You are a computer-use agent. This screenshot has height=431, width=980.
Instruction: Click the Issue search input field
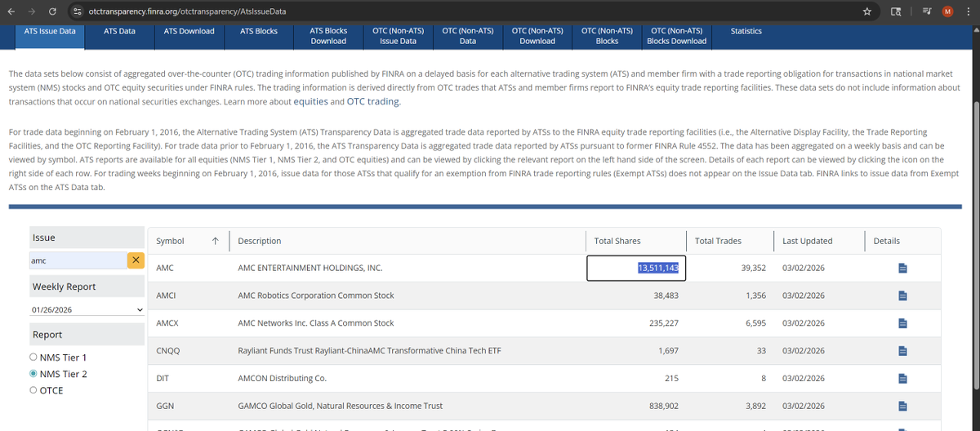coord(78,260)
